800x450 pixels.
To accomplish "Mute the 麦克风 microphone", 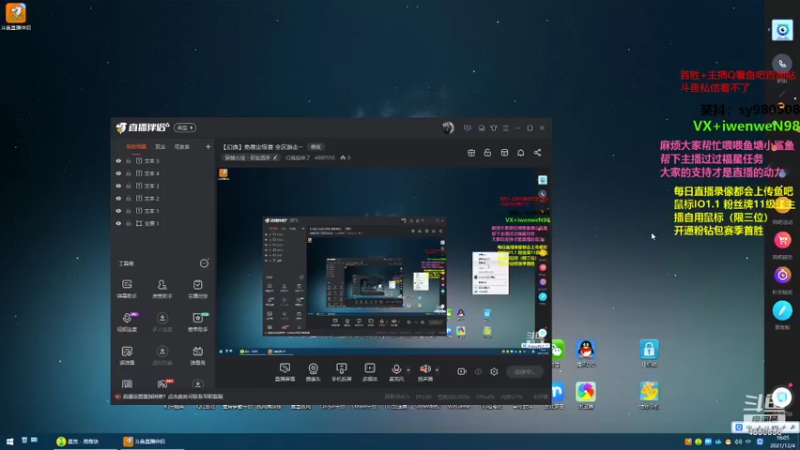I will click(x=396, y=372).
